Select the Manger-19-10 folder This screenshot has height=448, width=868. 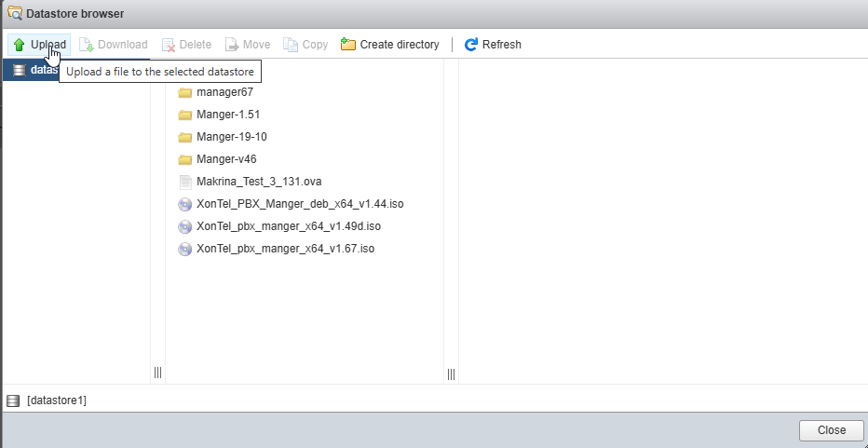click(232, 137)
